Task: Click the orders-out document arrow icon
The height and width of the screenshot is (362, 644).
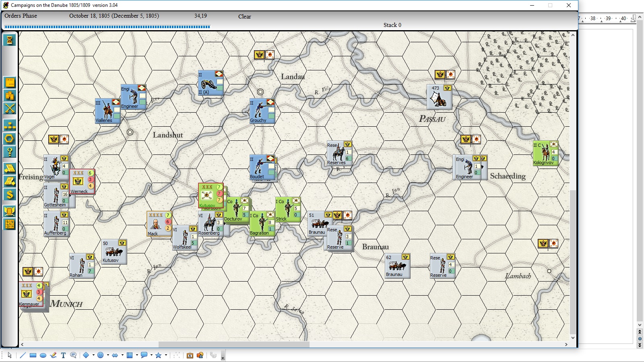Action: (x=10, y=181)
